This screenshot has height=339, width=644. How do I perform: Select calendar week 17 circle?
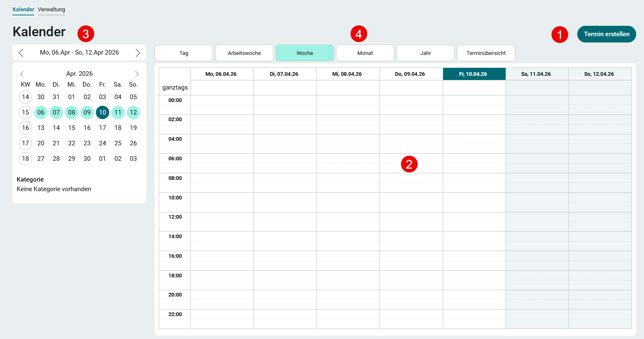pos(25,143)
